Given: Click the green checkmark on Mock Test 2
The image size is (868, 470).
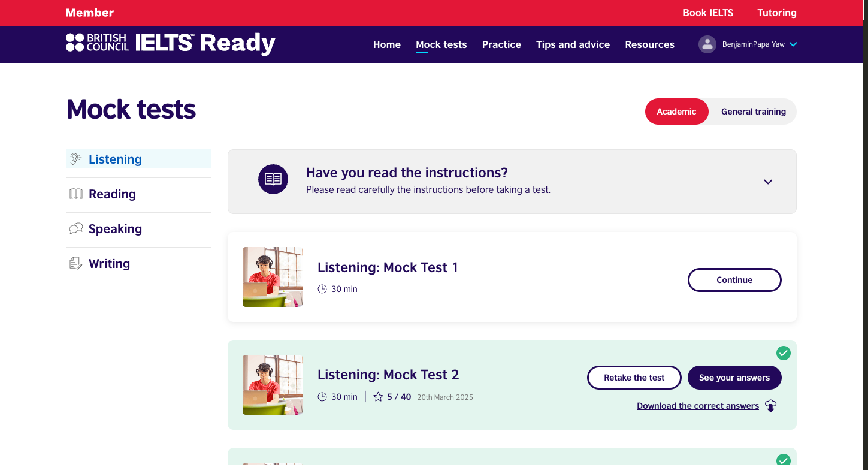Looking at the screenshot, I should coord(784,353).
